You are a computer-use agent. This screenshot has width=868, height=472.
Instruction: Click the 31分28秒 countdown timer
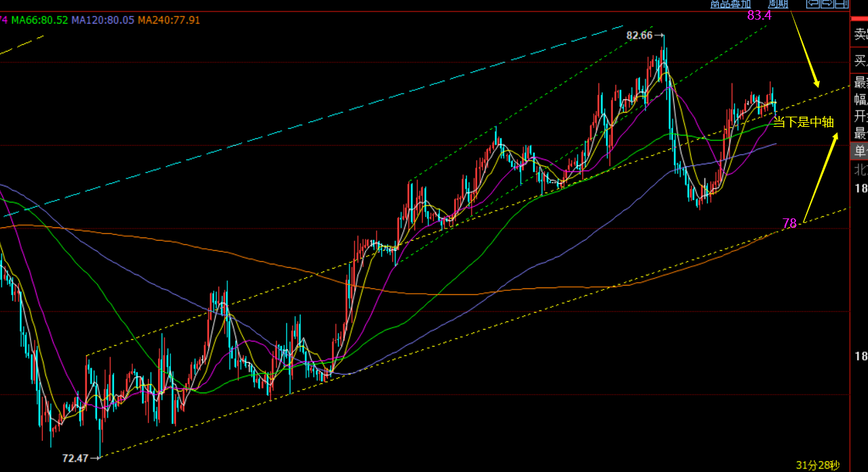[x=818, y=465]
